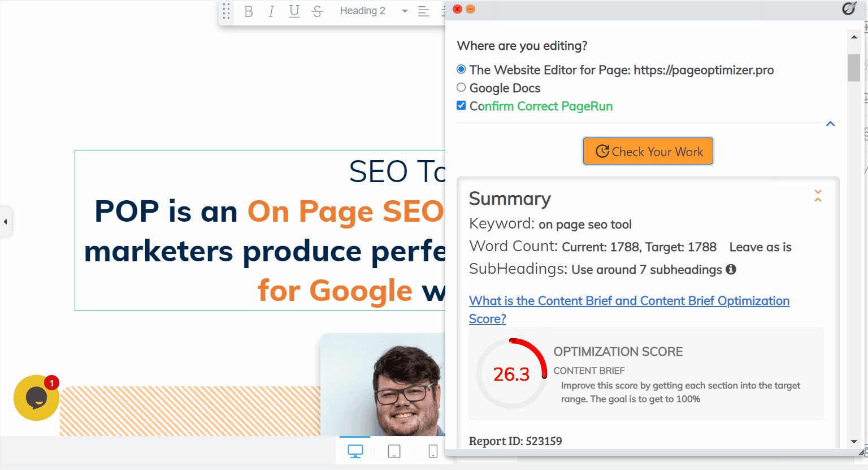The height and width of the screenshot is (470, 868).
Task: Switch to mobile phone preview mode
Action: tap(432, 451)
